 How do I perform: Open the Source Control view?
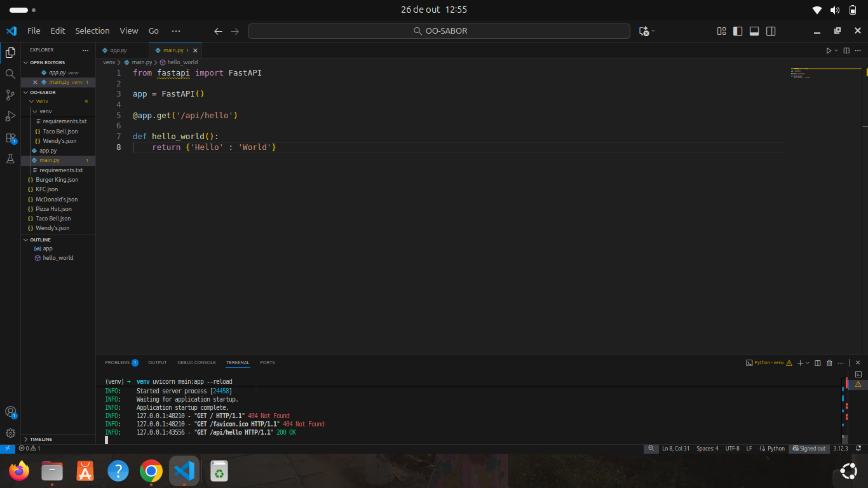pos(10,95)
